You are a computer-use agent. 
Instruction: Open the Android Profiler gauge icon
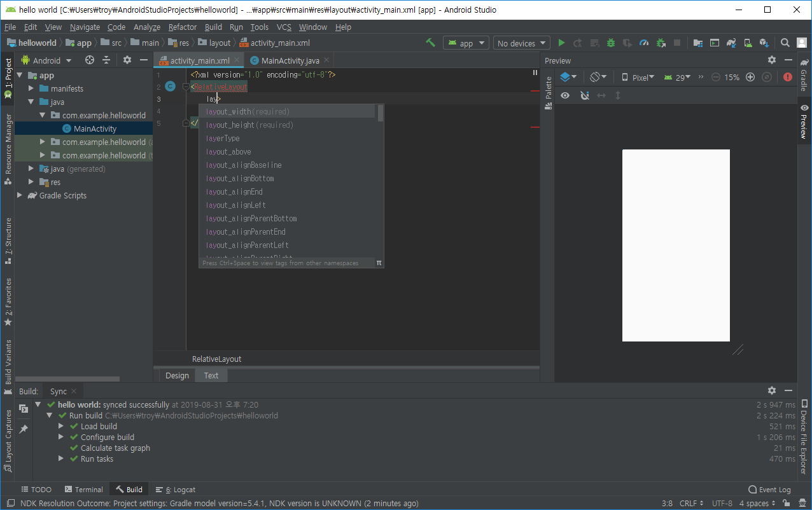click(644, 43)
